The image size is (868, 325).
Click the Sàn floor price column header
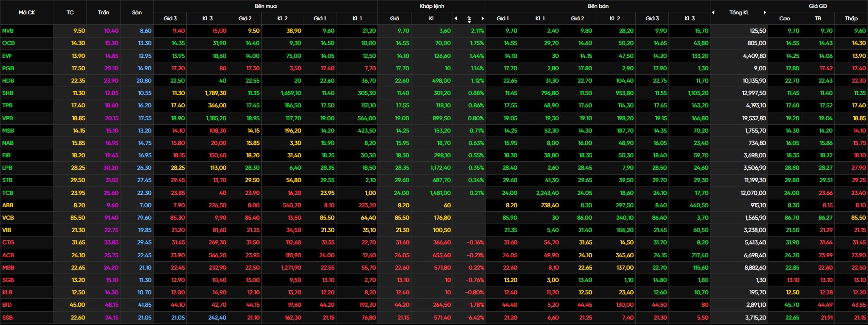point(137,12)
